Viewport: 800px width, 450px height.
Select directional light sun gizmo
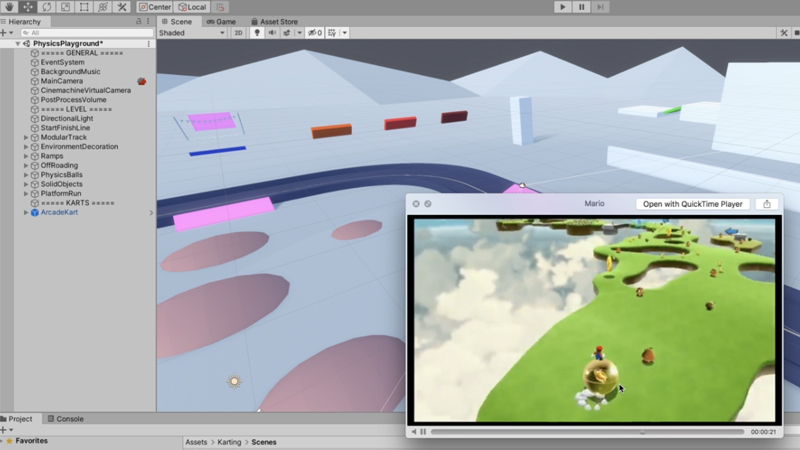pyautogui.click(x=234, y=381)
